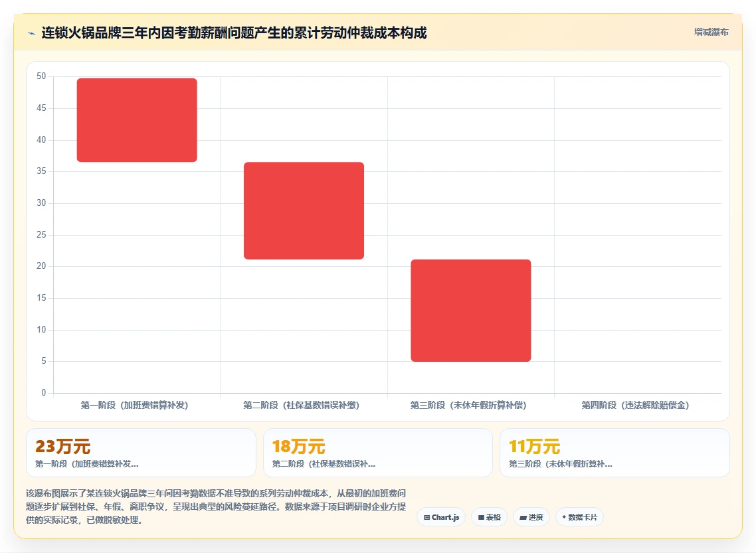
Task: Click the icon in the Chart.js tag
Action: coord(426,517)
